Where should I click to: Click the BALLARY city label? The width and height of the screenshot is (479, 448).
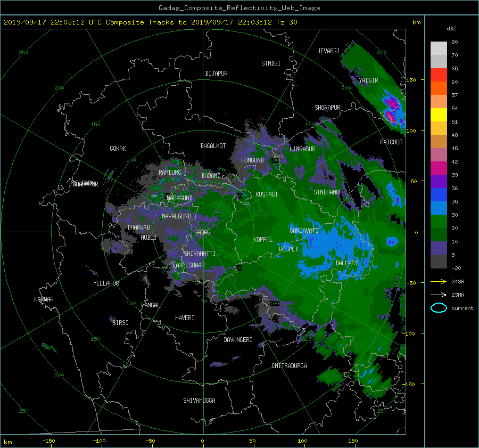click(x=346, y=263)
